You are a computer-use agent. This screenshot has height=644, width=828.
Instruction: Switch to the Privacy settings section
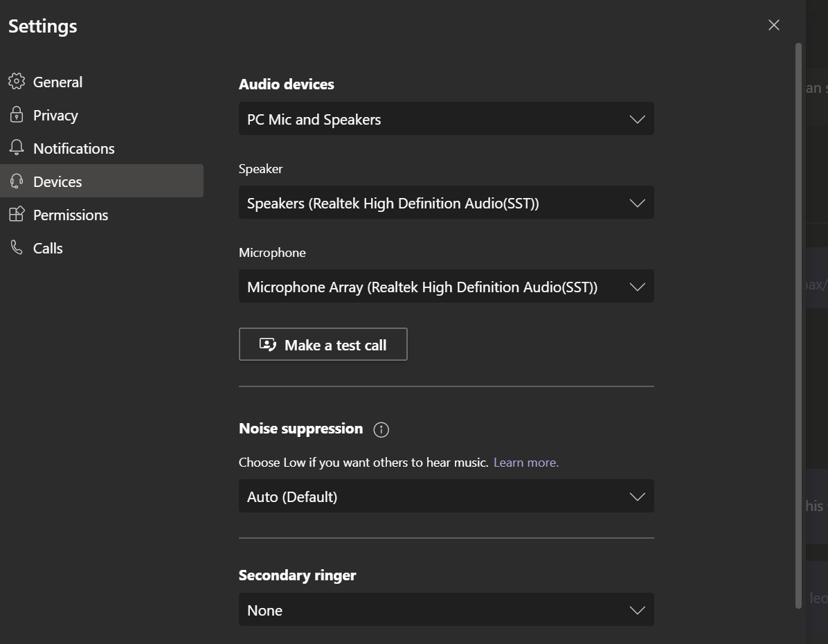point(55,115)
